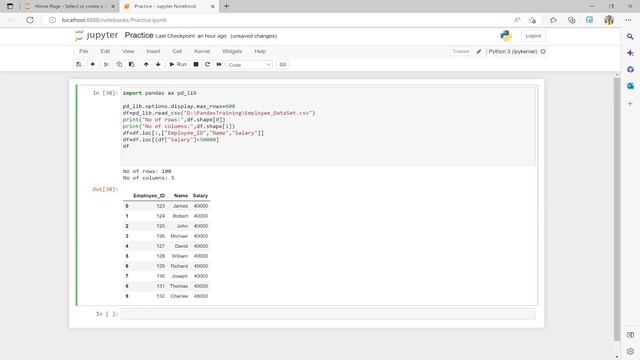Open browser settings and more menu
Viewport: 640px width, 360px height.
pyautogui.click(x=628, y=20)
